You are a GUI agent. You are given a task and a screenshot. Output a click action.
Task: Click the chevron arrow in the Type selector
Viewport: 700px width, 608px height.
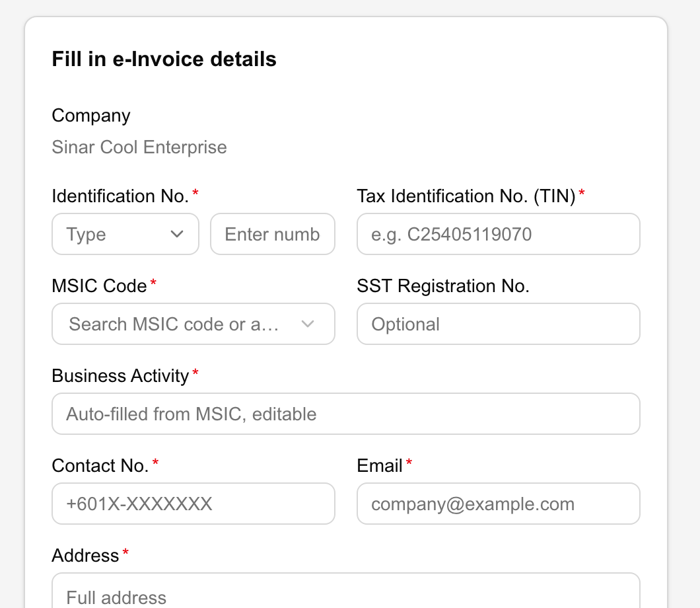pos(177,234)
